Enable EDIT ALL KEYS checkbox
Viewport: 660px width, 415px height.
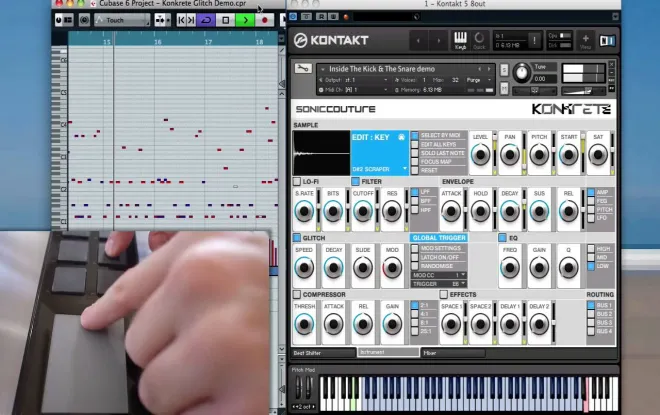click(x=415, y=144)
